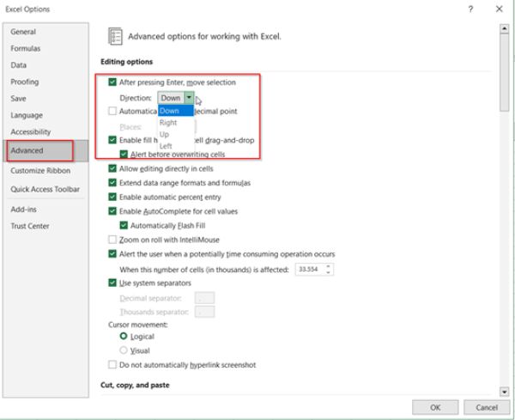Image resolution: width=515 pixels, height=420 pixels.
Task: Toggle Allow editing directly in cells
Action: click(x=113, y=169)
